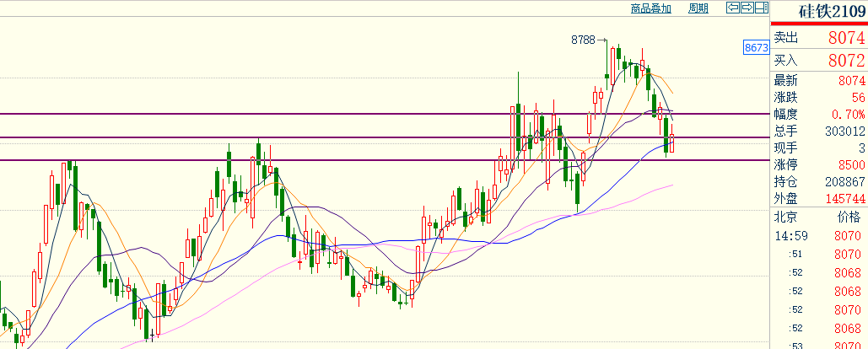Click the 买入 price 8072

[x=846, y=61]
